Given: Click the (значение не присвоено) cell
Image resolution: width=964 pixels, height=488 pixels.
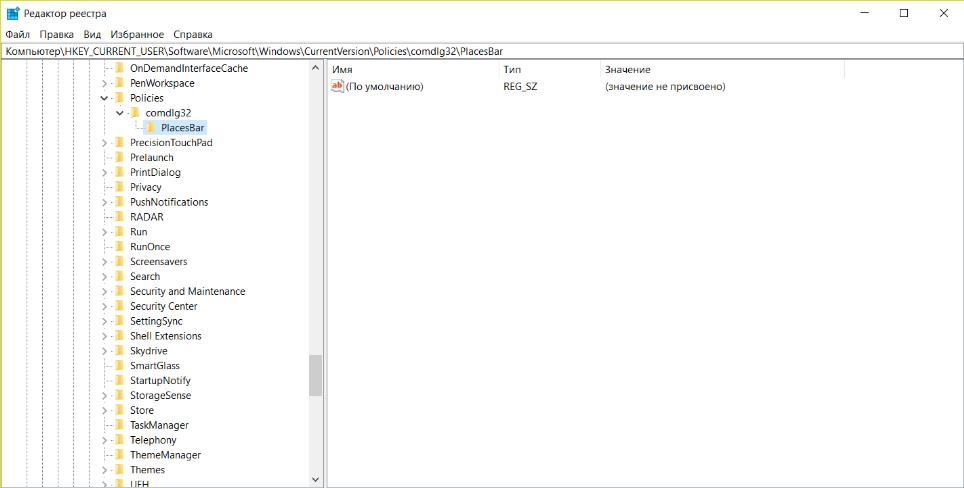Looking at the screenshot, I should pos(665,87).
